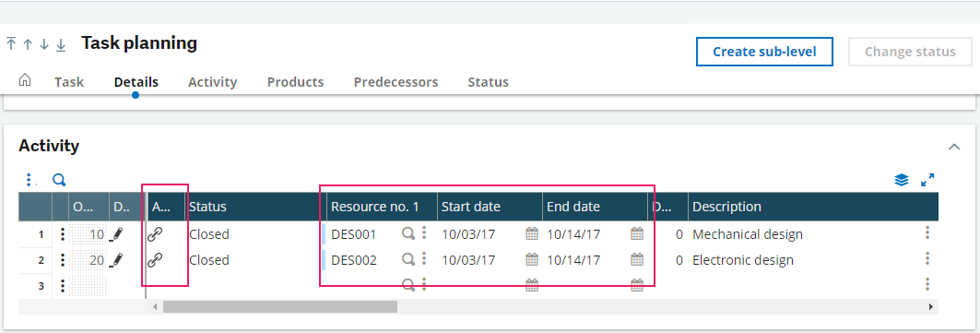Click the Create sub-level button
The width and height of the screenshot is (980, 333).
point(765,52)
